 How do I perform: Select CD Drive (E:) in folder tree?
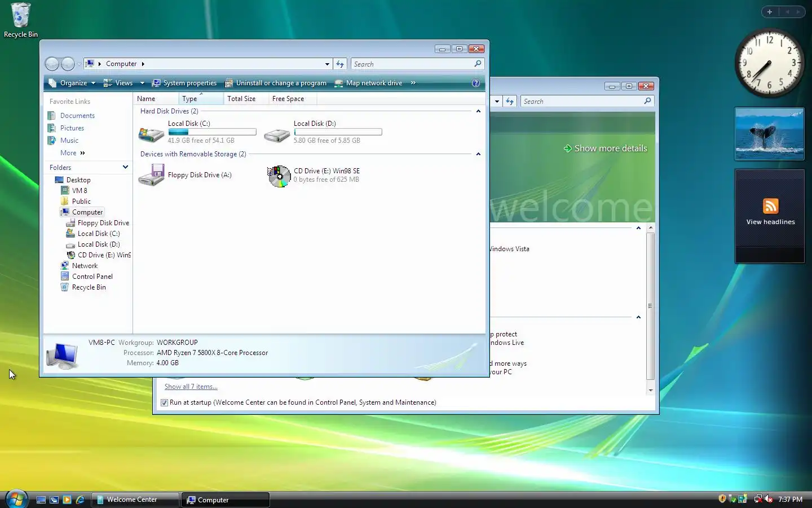pos(104,255)
